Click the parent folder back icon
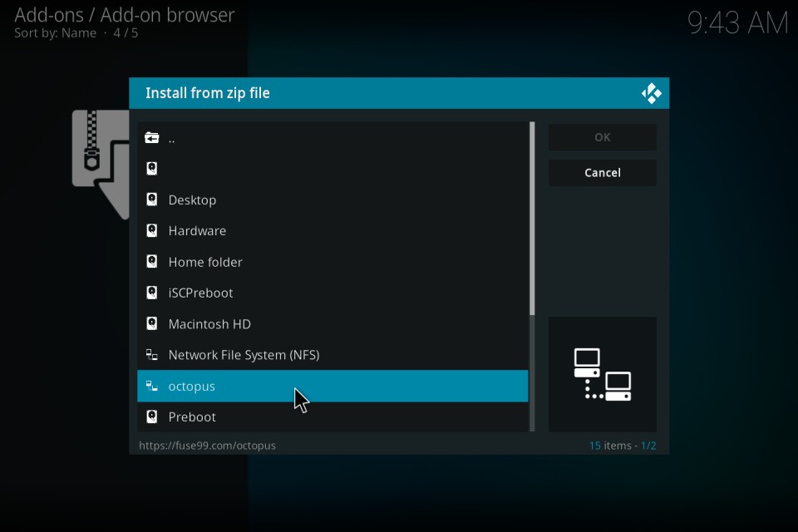Screen dimensions: 798x532 pyautogui.click(x=151, y=137)
